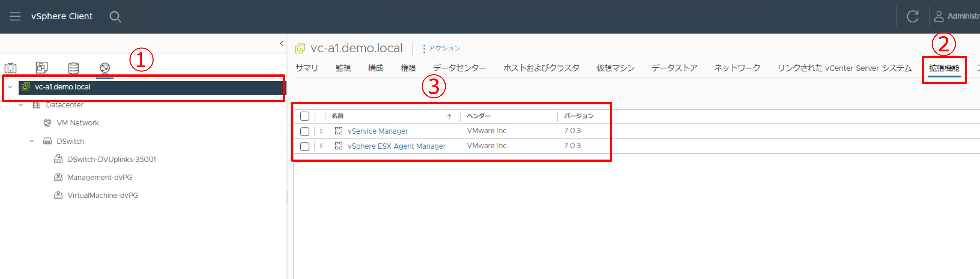Open the アクション actions menu
This screenshot has height=279, width=980.
pyautogui.click(x=441, y=48)
